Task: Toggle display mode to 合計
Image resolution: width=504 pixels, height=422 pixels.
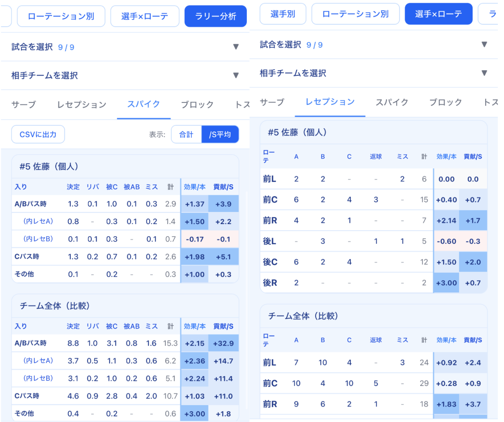Action: pyautogui.click(x=186, y=134)
